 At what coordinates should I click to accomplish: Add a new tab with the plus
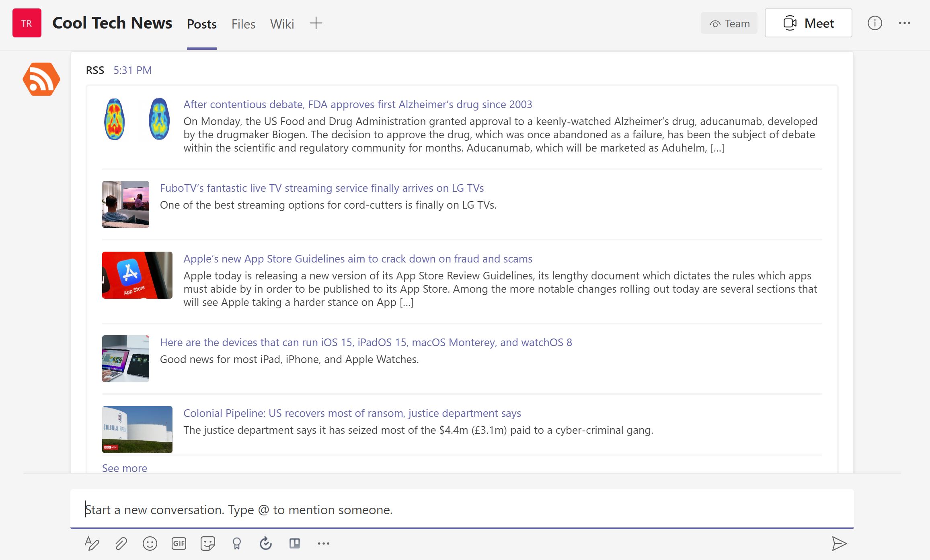click(315, 23)
